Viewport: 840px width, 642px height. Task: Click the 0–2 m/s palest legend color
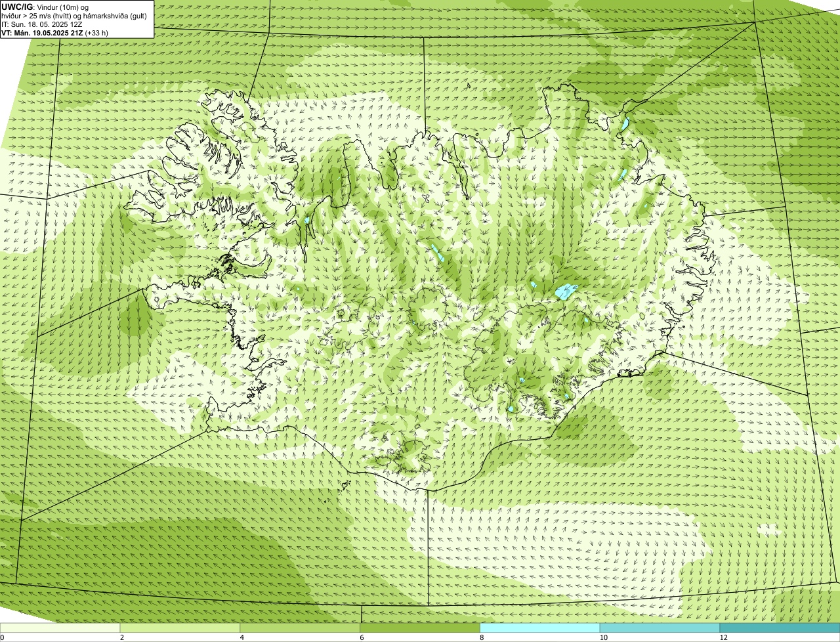click(60, 628)
